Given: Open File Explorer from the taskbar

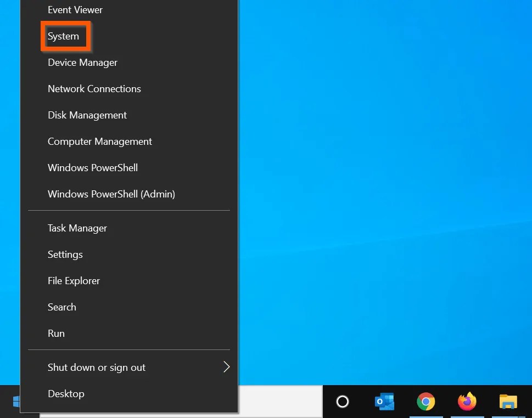Looking at the screenshot, I should pyautogui.click(x=508, y=402).
